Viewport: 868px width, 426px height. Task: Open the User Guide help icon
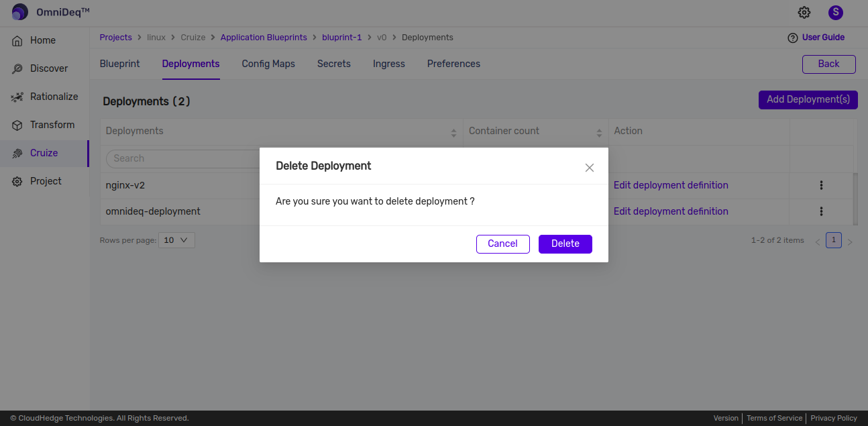click(793, 37)
